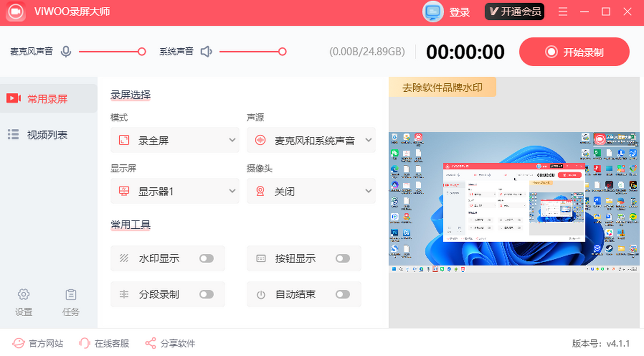Open 设置 gear icon
Screen dimensions: 644x356
24,294
